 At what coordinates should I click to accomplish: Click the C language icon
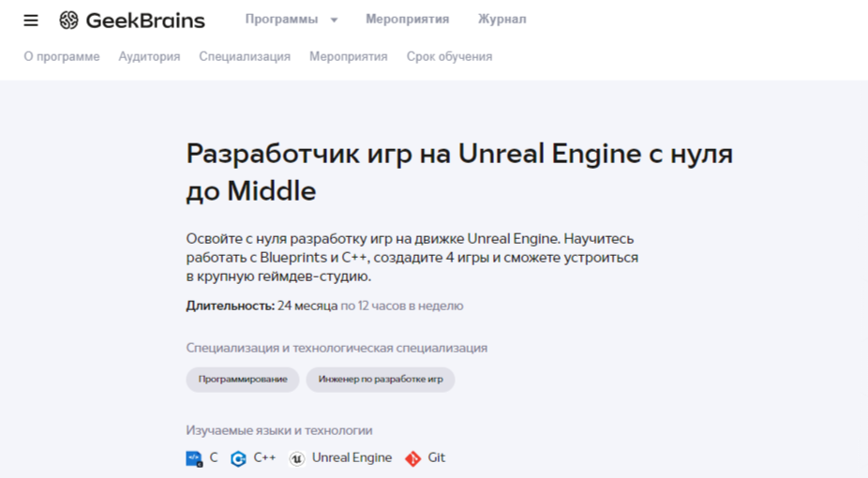point(194,458)
